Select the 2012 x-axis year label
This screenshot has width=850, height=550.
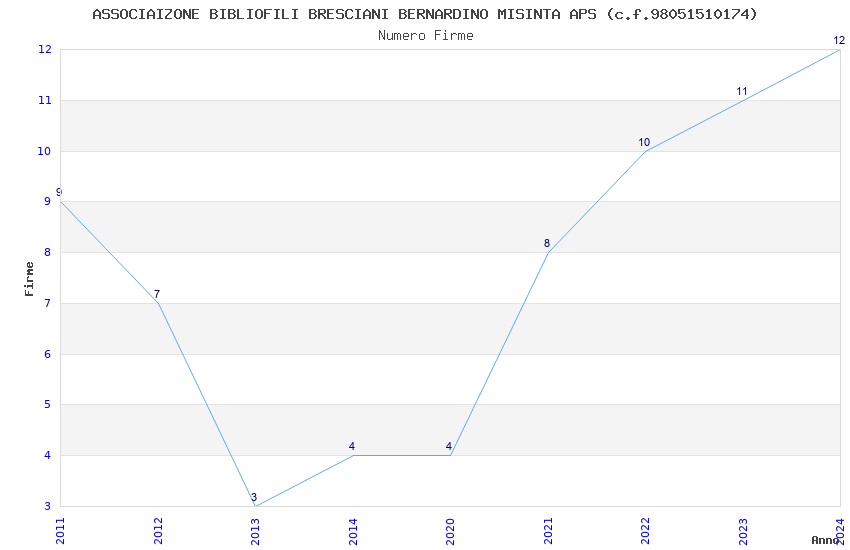(158, 531)
